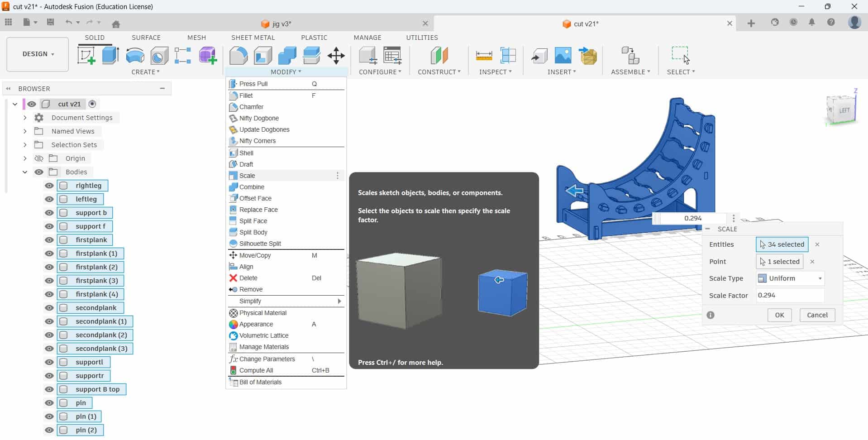This screenshot has height=440, width=868.
Task: Click the Fillet icon in Modify toolbar
Action: coord(238,56)
